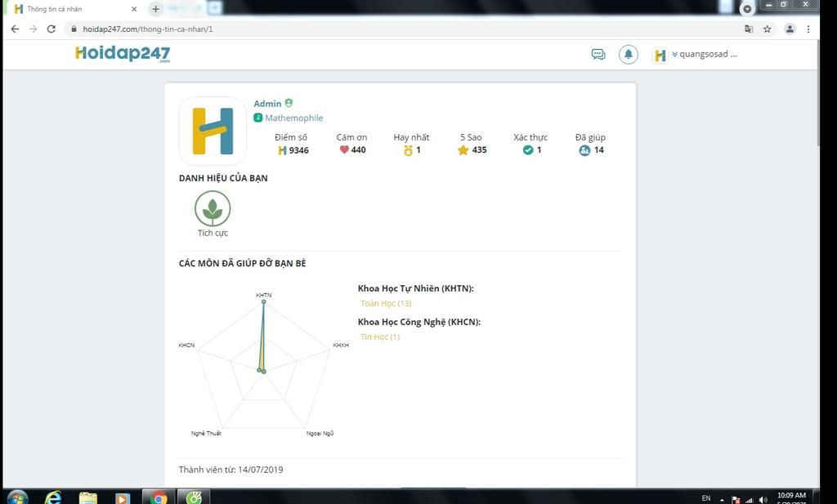
Task: Go forward in the browser
Action: 33,29
